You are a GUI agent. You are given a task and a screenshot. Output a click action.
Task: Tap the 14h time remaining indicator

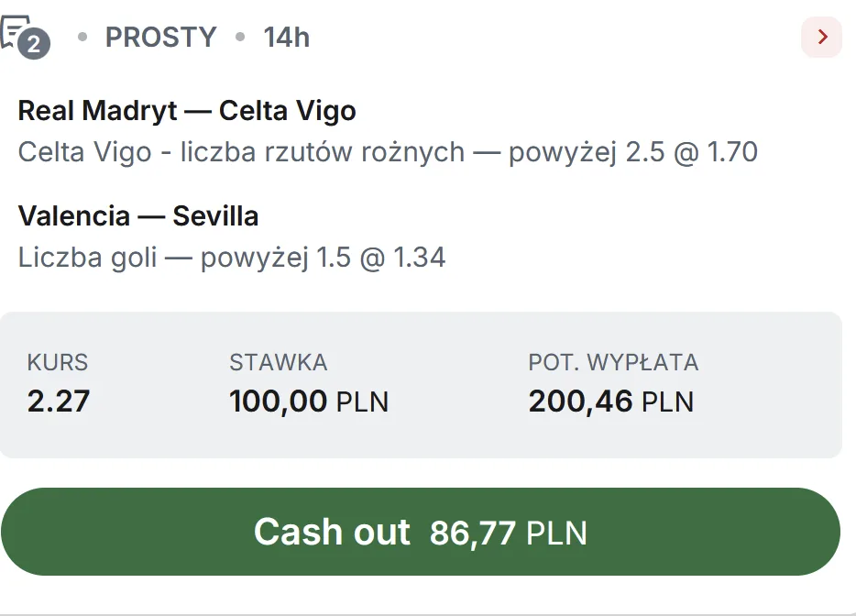tap(285, 38)
